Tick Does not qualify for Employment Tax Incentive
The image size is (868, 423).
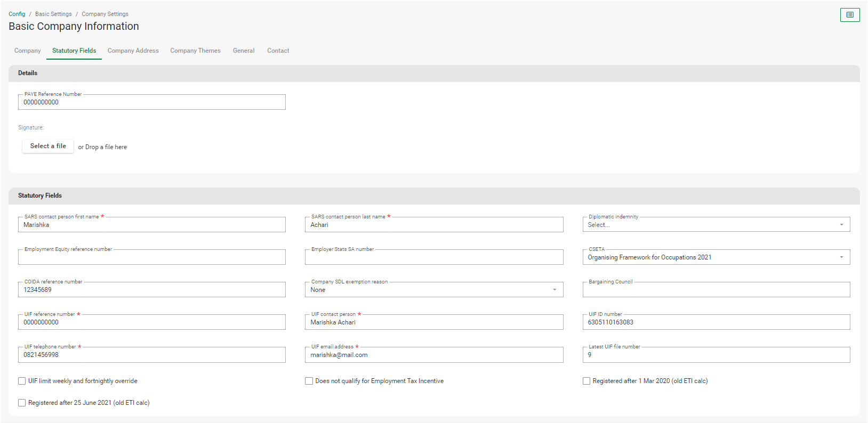click(x=309, y=381)
